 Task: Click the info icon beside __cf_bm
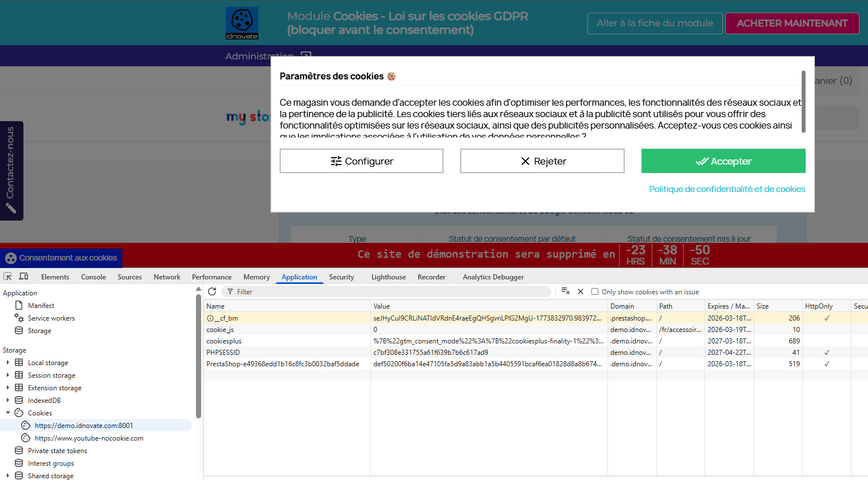pyautogui.click(x=210, y=318)
